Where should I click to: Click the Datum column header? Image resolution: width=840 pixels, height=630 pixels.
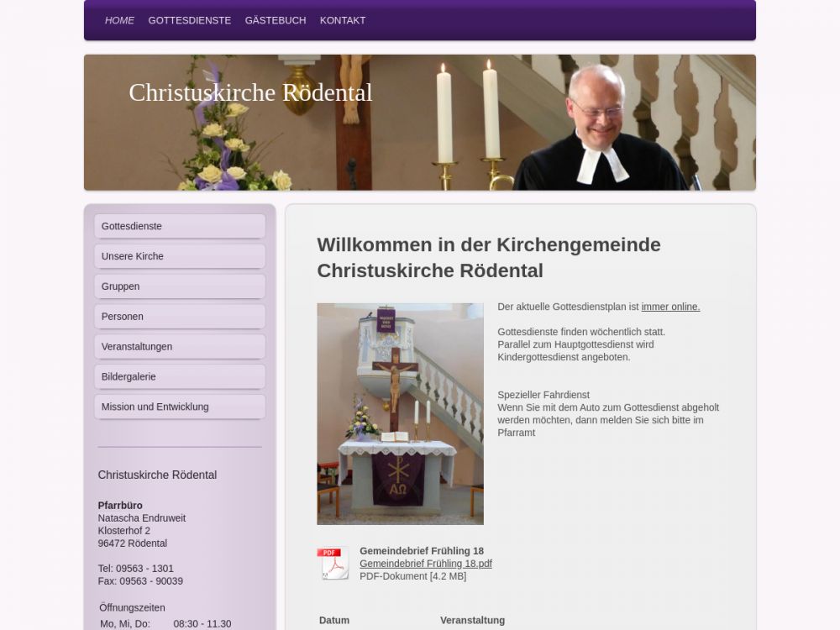(334, 620)
